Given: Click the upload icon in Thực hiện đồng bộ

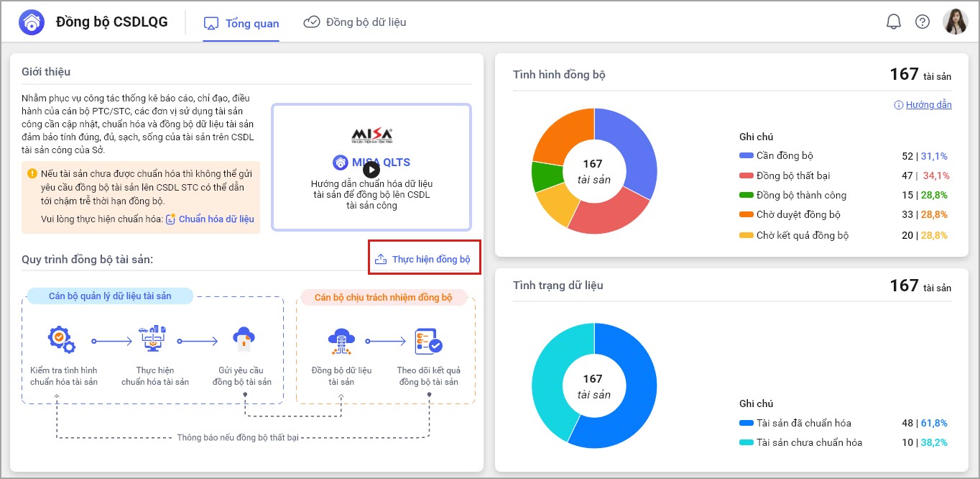Looking at the screenshot, I should click(381, 259).
